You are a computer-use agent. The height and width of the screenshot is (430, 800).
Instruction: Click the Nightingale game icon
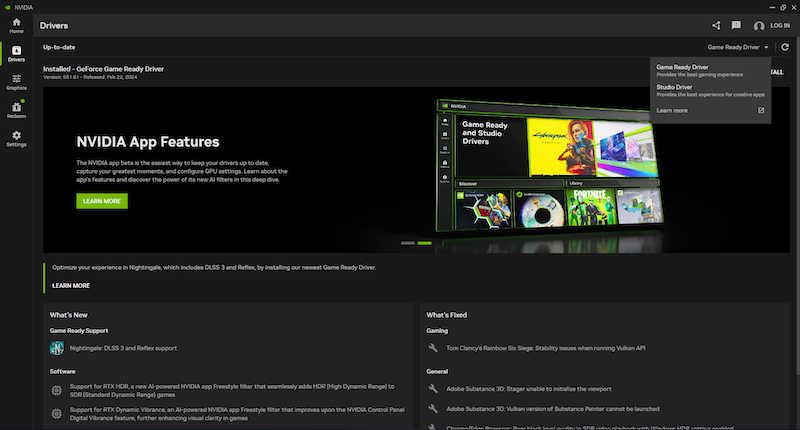tap(57, 348)
